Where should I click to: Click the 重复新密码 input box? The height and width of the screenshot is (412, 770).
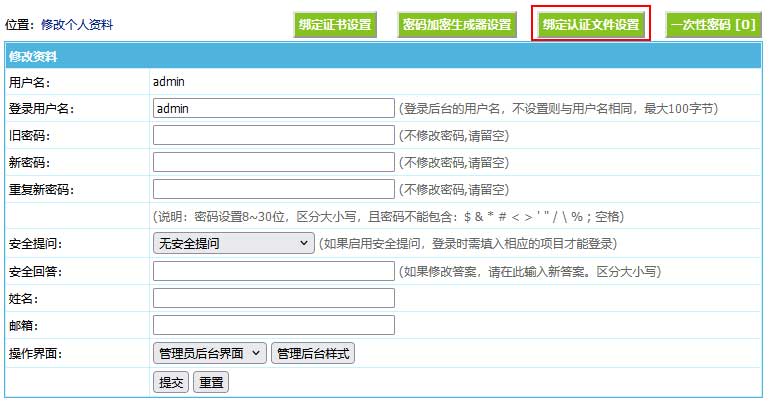(x=273, y=189)
